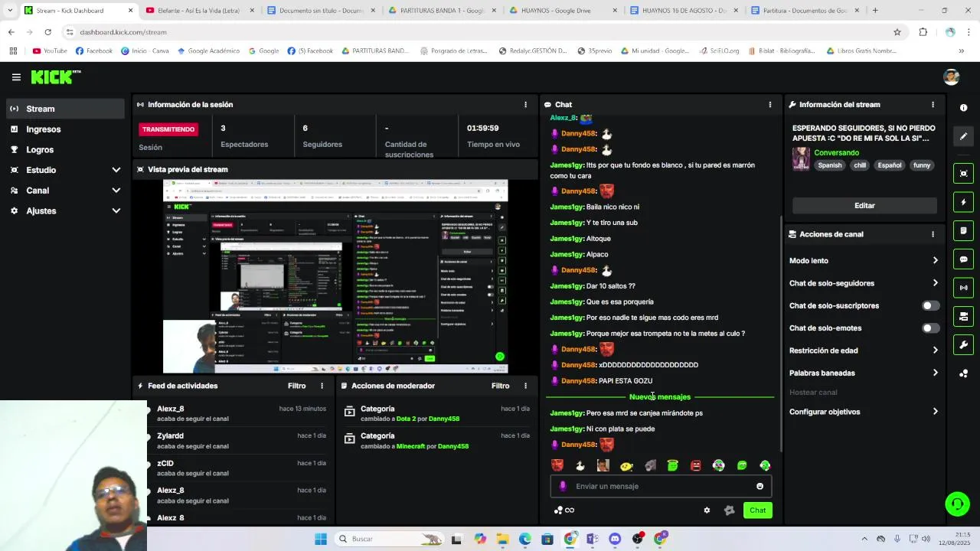
Task: Click the broadcast signal icon in right rail
Action: pos(963,288)
